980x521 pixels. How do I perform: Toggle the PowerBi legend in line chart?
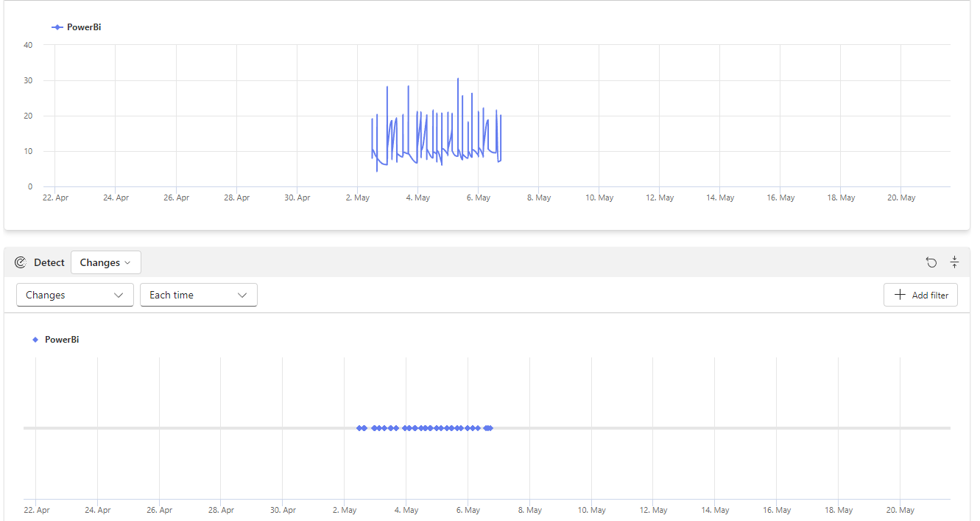tap(77, 27)
